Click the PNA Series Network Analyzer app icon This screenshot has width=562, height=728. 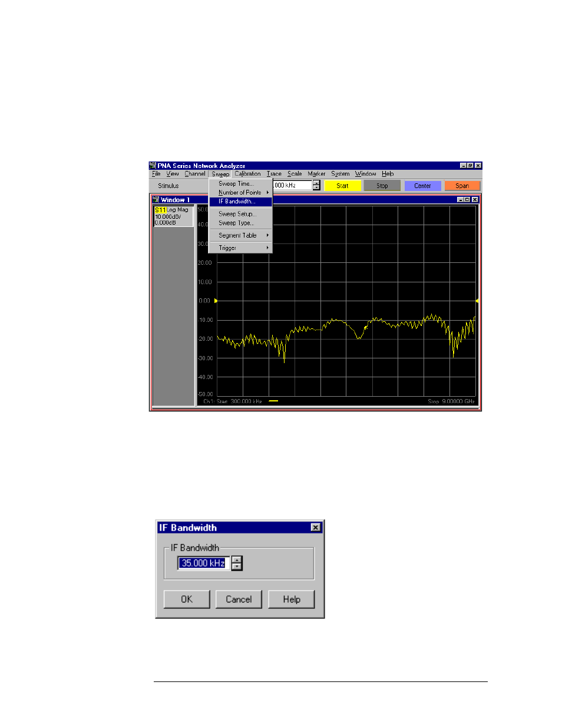click(x=153, y=166)
